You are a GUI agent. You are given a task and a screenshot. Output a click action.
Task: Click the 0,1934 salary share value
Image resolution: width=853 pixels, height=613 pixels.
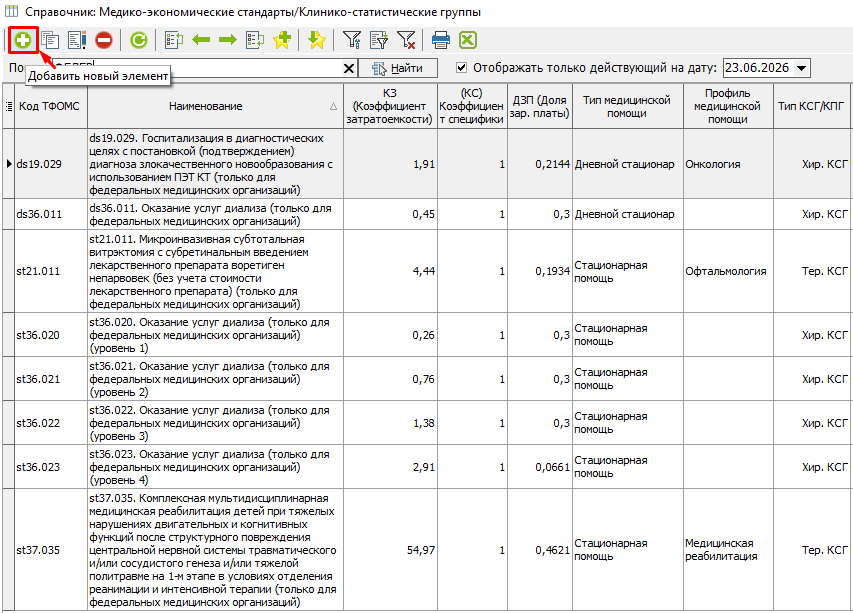coord(552,271)
